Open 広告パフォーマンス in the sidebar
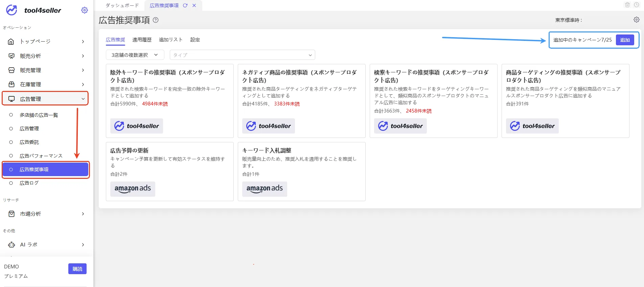 41,156
